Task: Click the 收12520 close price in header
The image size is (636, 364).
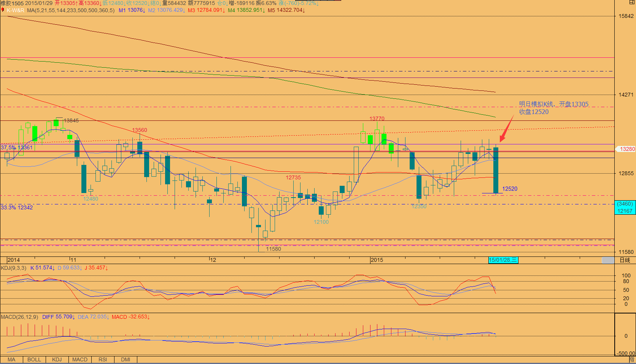Action: (x=138, y=3)
